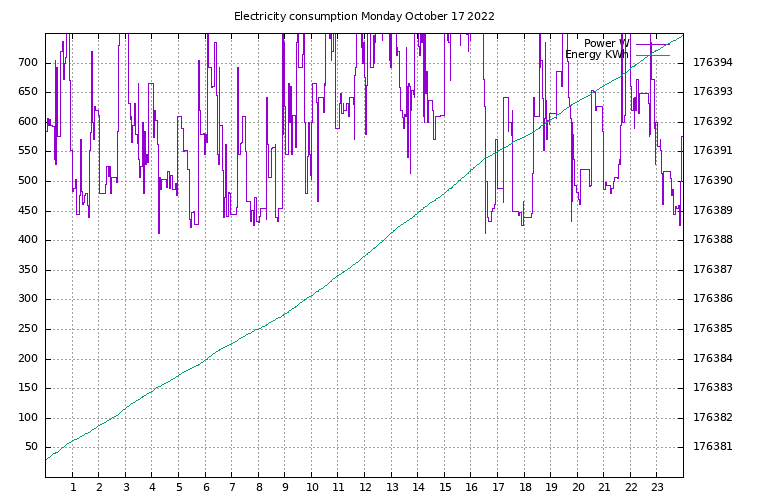Click hour label 6 on the x-axis
The height and width of the screenshot is (500, 768).
pos(206,488)
